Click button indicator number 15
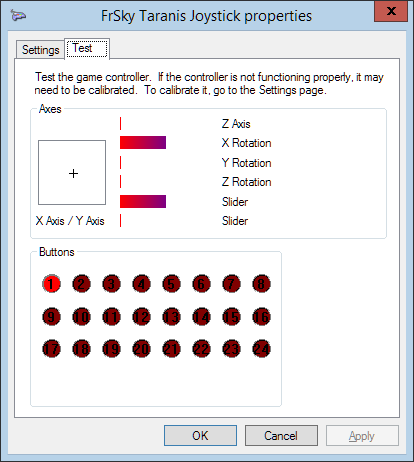Image resolution: width=414 pixels, height=462 pixels. coord(231,316)
